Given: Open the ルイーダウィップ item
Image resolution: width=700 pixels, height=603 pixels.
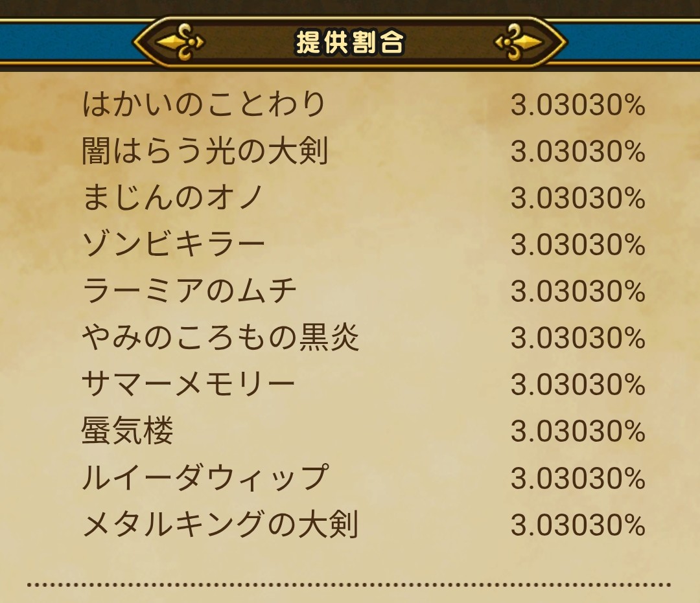Looking at the screenshot, I should coord(205,479).
